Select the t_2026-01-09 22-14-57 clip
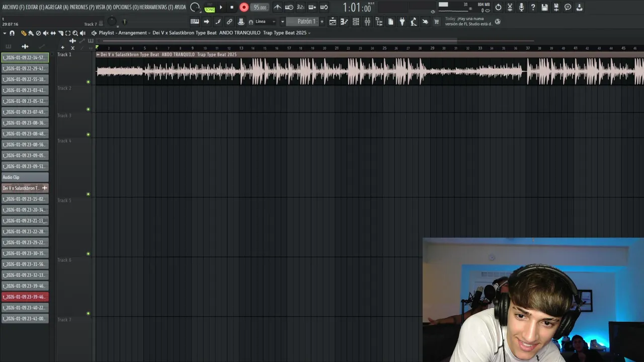Image resolution: width=644 pixels, height=362 pixels. (25, 57)
